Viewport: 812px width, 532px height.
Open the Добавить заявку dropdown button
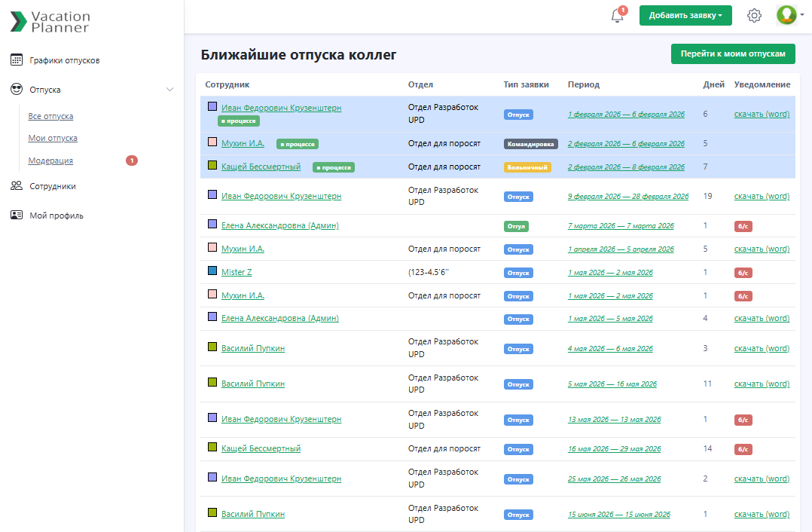[685, 16]
